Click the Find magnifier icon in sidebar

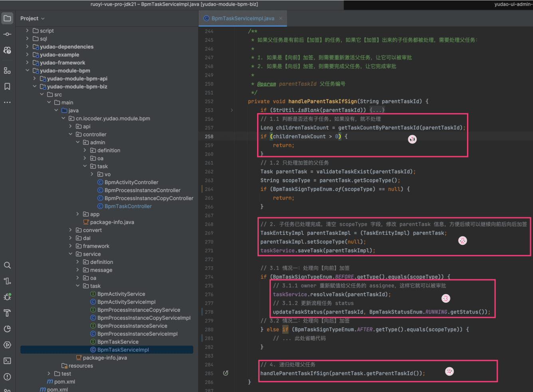(7, 265)
